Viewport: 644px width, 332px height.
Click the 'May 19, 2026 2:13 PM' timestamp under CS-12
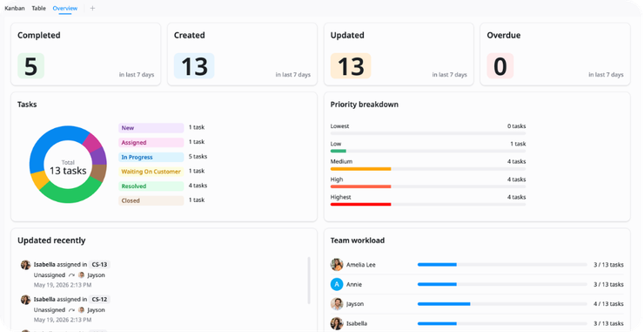63,320
